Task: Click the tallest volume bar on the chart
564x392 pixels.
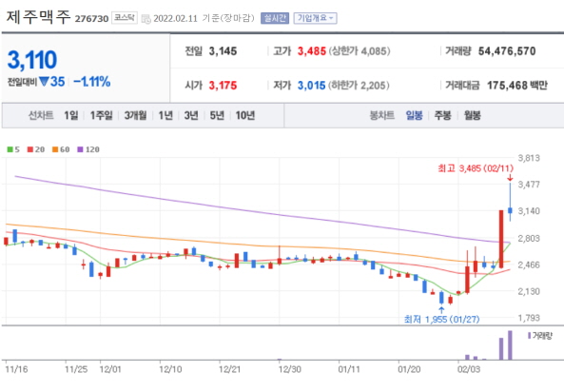Action: [x=510, y=344]
